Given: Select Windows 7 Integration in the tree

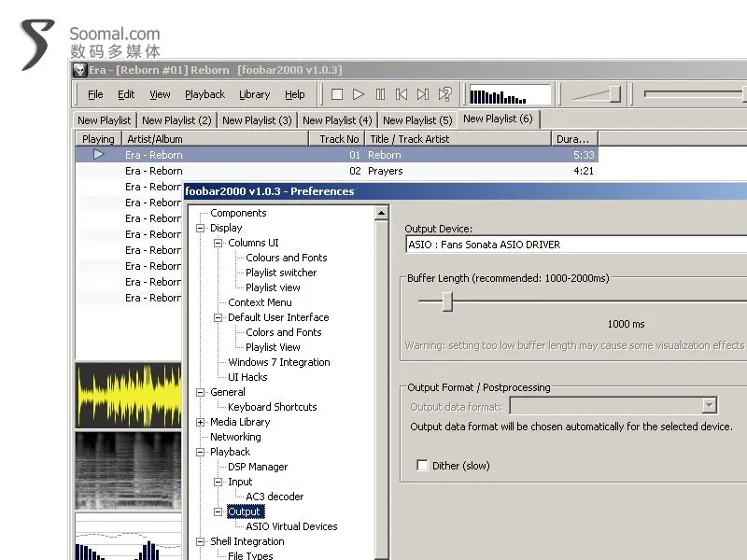Looking at the screenshot, I should point(278,362).
